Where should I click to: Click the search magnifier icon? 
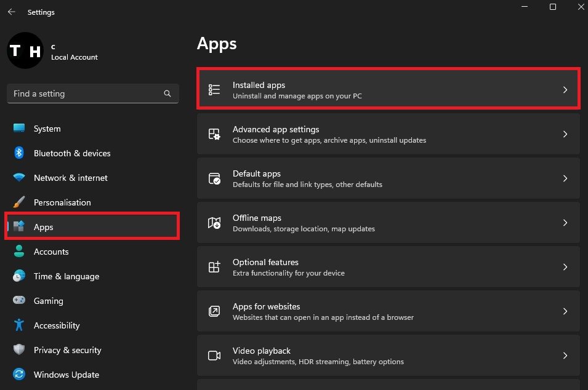coord(167,94)
